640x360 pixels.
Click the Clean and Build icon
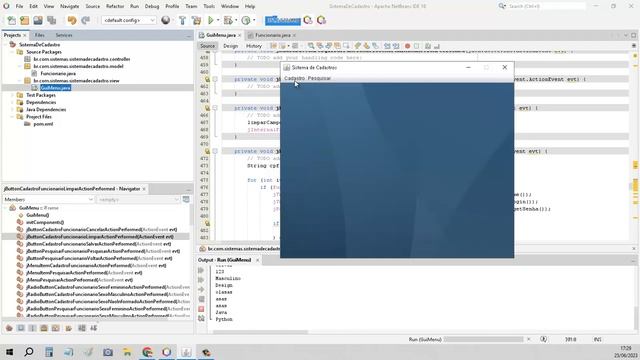pos(196,20)
